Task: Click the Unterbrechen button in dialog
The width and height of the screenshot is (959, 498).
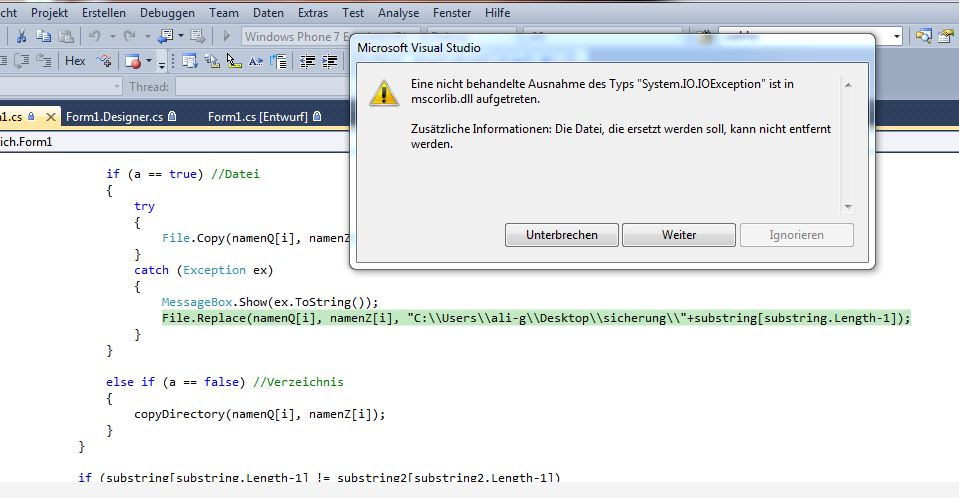Action: pos(561,235)
